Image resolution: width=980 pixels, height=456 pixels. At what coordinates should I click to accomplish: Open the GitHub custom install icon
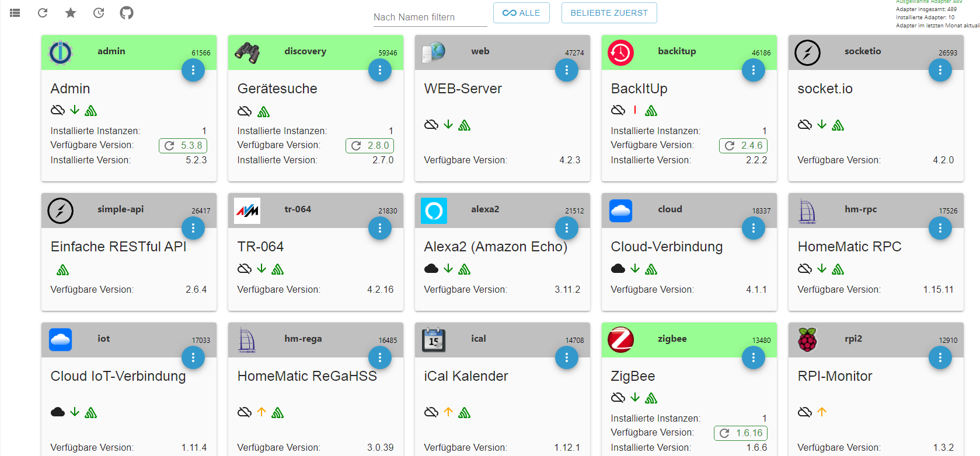pos(127,13)
